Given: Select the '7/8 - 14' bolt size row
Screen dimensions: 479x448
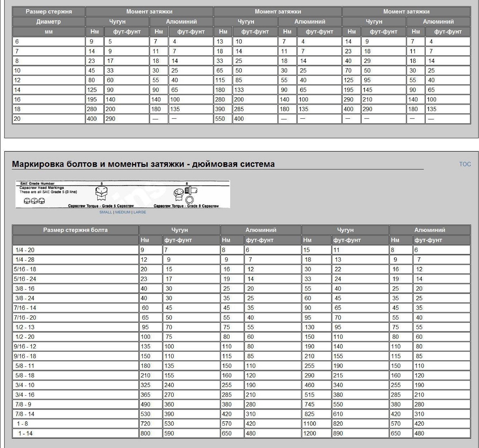Looking at the screenshot, I should point(241,414).
